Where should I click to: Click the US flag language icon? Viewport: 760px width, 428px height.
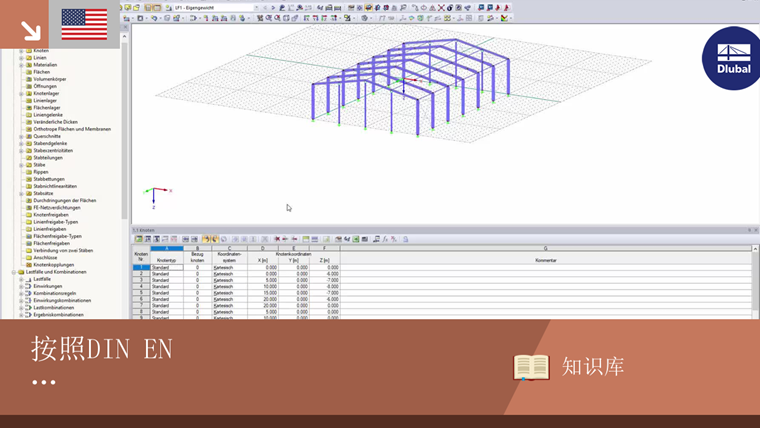tap(84, 24)
